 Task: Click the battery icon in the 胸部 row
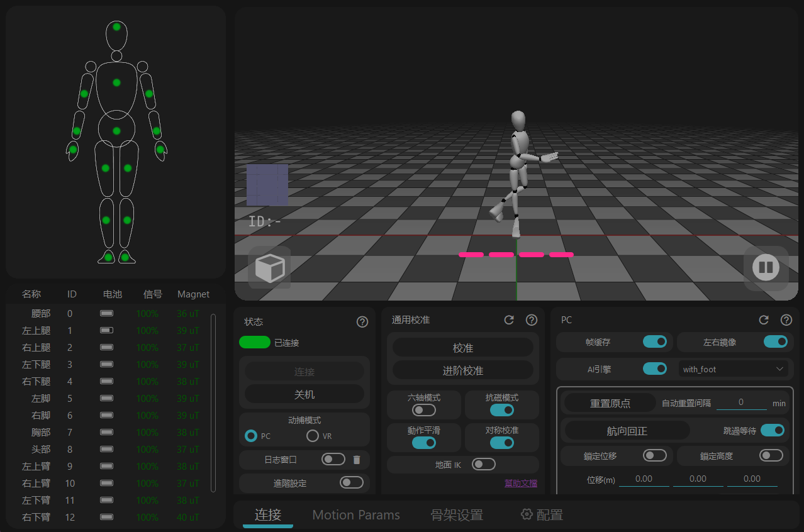(106, 432)
